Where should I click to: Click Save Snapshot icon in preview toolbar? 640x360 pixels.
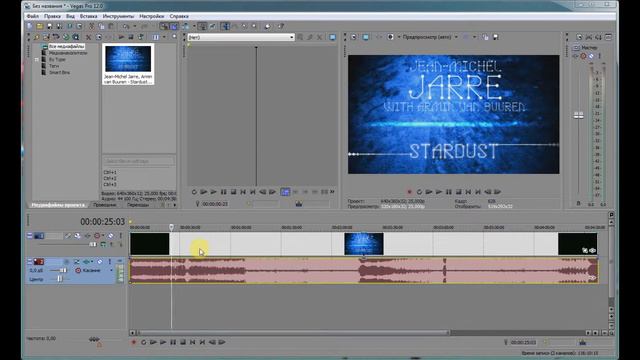click(496, 37)
